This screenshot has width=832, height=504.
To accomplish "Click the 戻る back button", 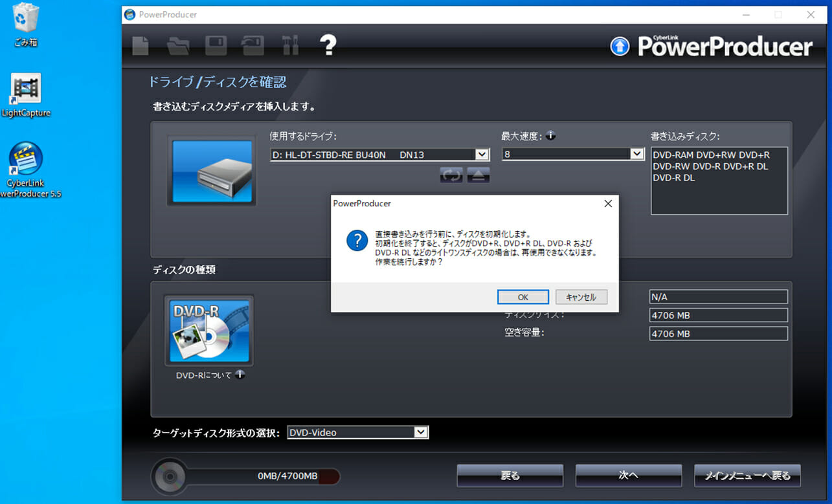I will [510, 476].
